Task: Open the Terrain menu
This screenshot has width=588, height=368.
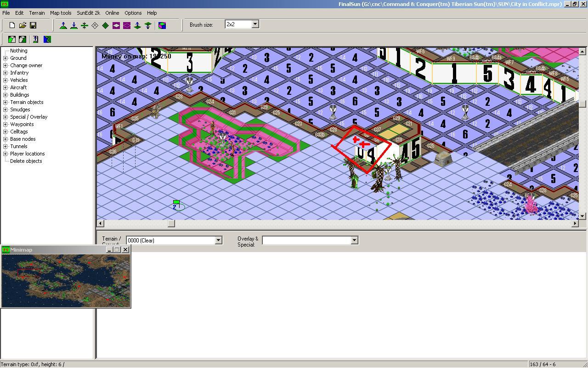Action: [x=37, y=13]
